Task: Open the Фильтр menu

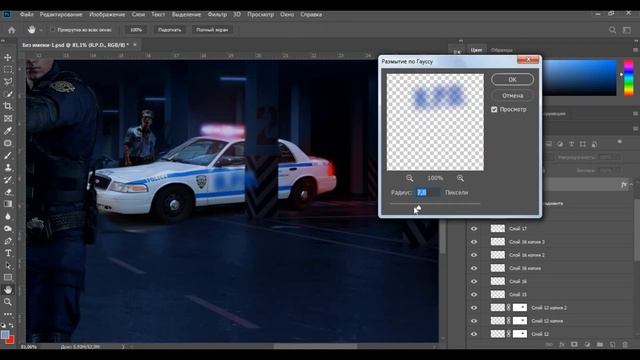Action: [x=217, y=14]
